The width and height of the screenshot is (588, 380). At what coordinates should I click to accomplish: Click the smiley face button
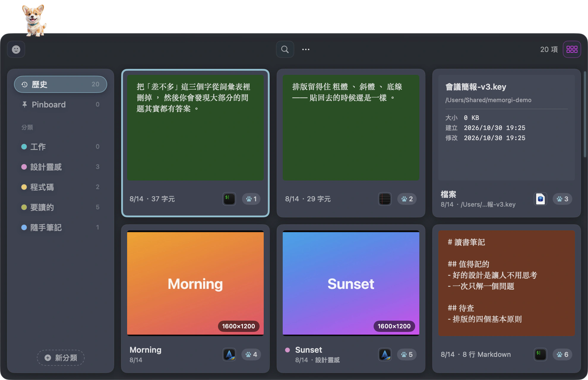[16, 49]
